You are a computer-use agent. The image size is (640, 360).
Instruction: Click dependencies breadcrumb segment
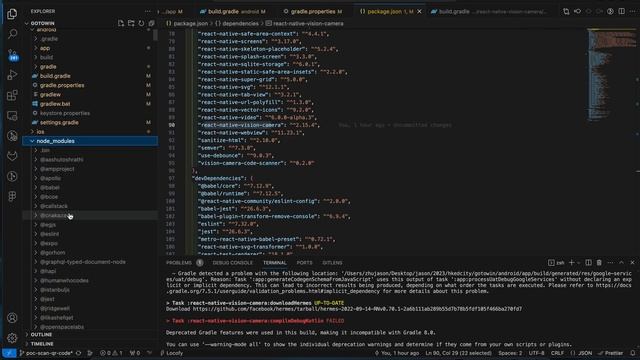[x=240, y=24]
